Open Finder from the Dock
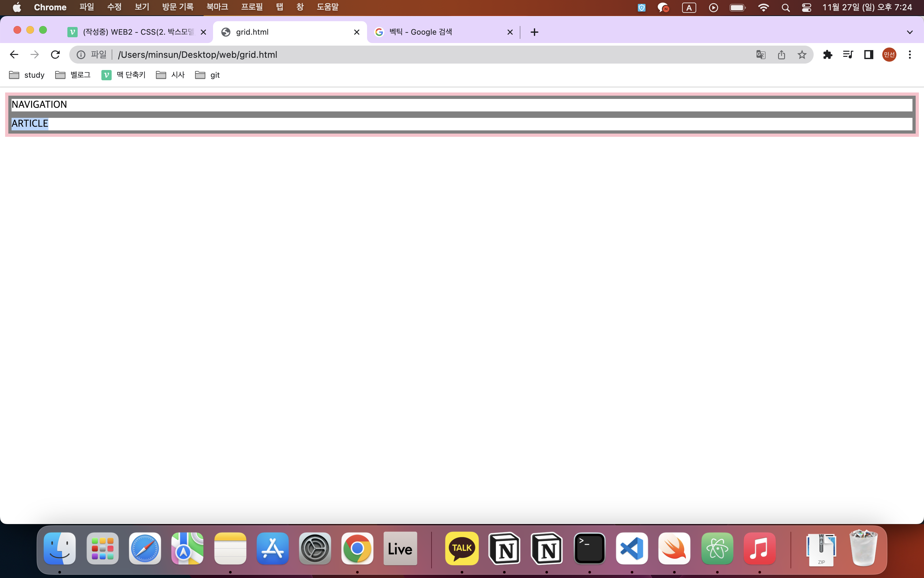 pos(60,548)
